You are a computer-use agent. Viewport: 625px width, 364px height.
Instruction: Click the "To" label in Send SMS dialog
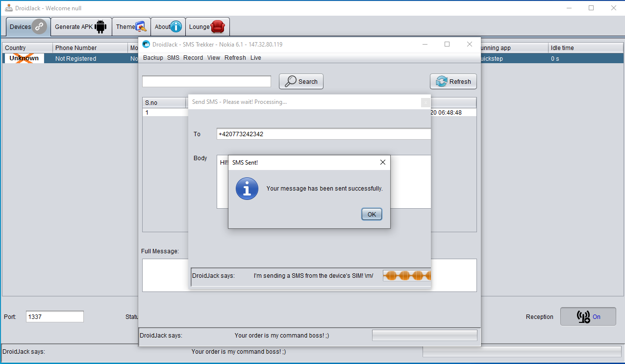(x=197, y=134)
